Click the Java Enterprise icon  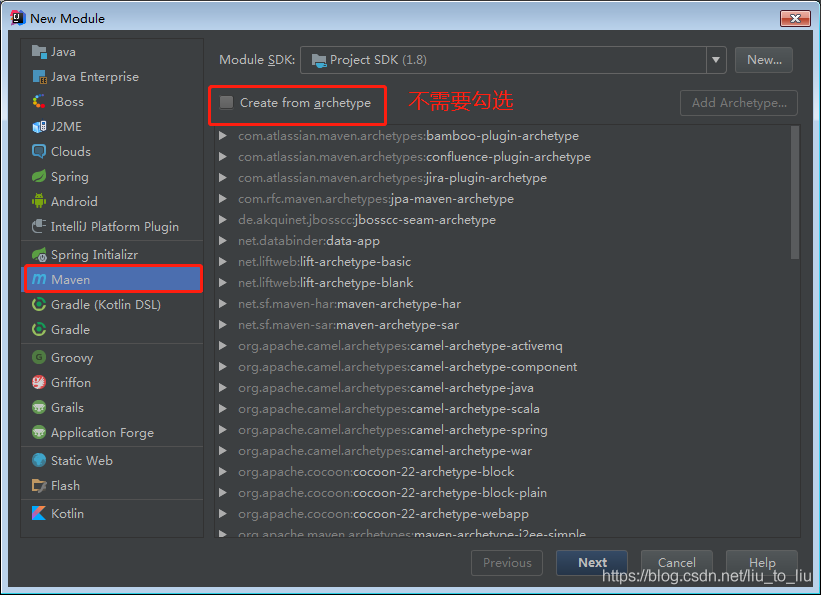click(x=39, y=76)
